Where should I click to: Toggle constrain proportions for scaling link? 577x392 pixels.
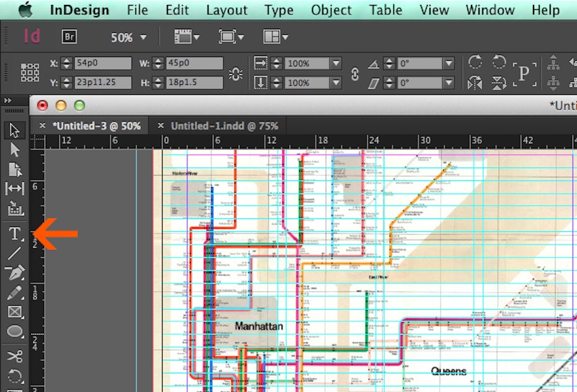point(355,74)
